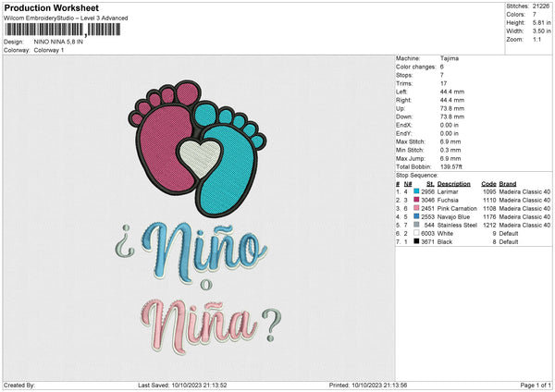Click the code '1095' in Larimar row
Viewport: 555px width, 392px height.
[489, 191]
